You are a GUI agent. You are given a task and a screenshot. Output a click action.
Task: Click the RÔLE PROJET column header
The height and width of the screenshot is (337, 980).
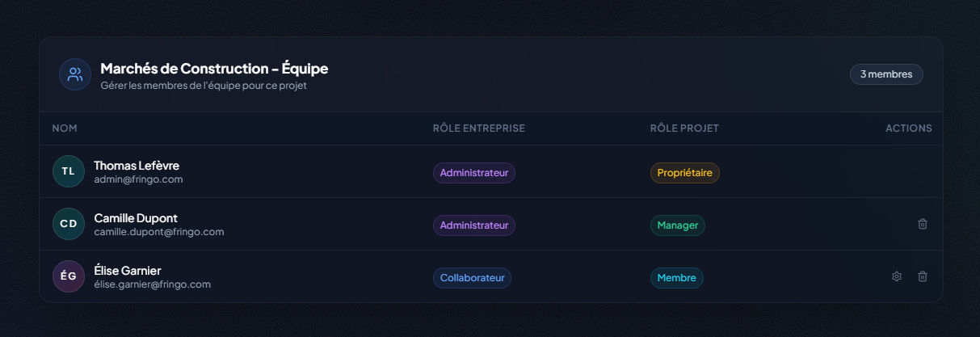coord(683,128)
